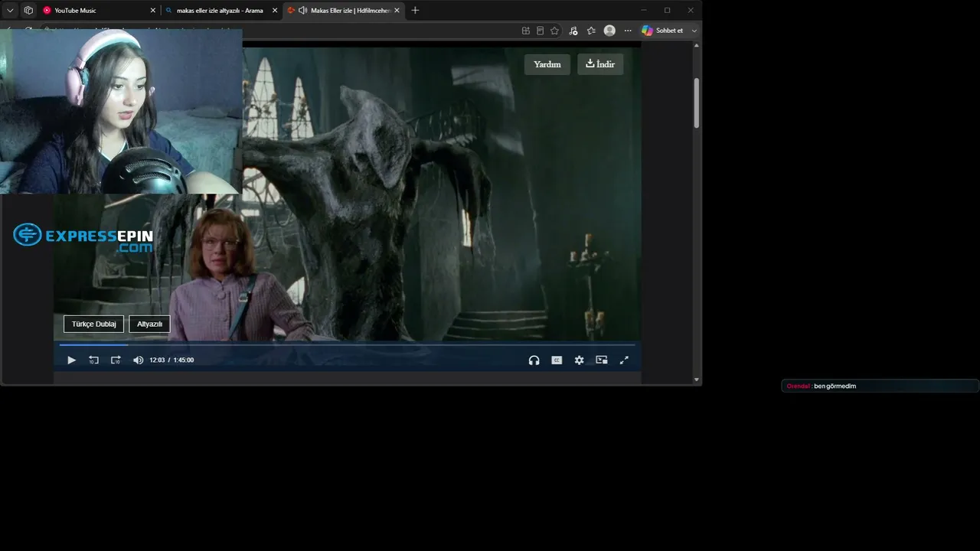Image resolution: width=980 pixels, height=551 pixels.
Task: Add this page to favorites star
Action: [555, 31]
